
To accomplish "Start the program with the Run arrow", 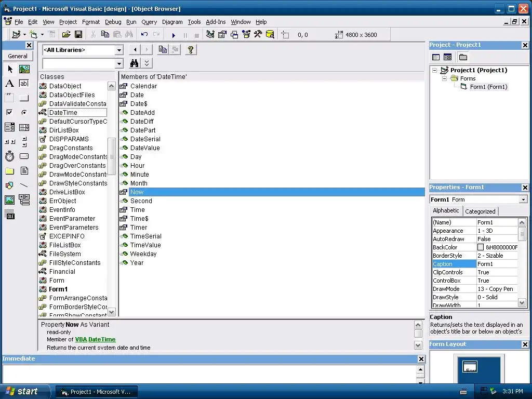I will click(x=174, y=35).
